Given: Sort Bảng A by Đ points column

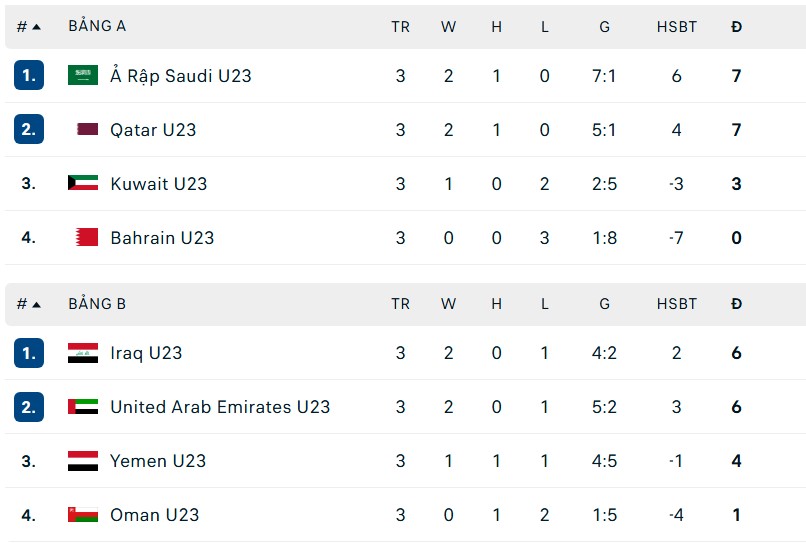Looking at the screenshot, I should [x=737, y=27].
